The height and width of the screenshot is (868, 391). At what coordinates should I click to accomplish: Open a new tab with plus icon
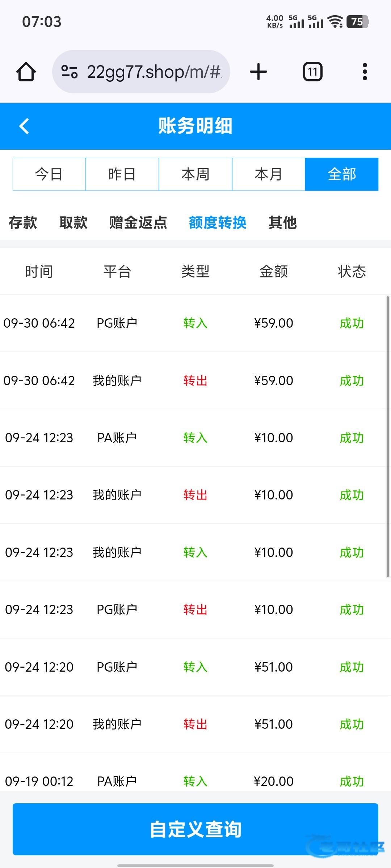258,72
